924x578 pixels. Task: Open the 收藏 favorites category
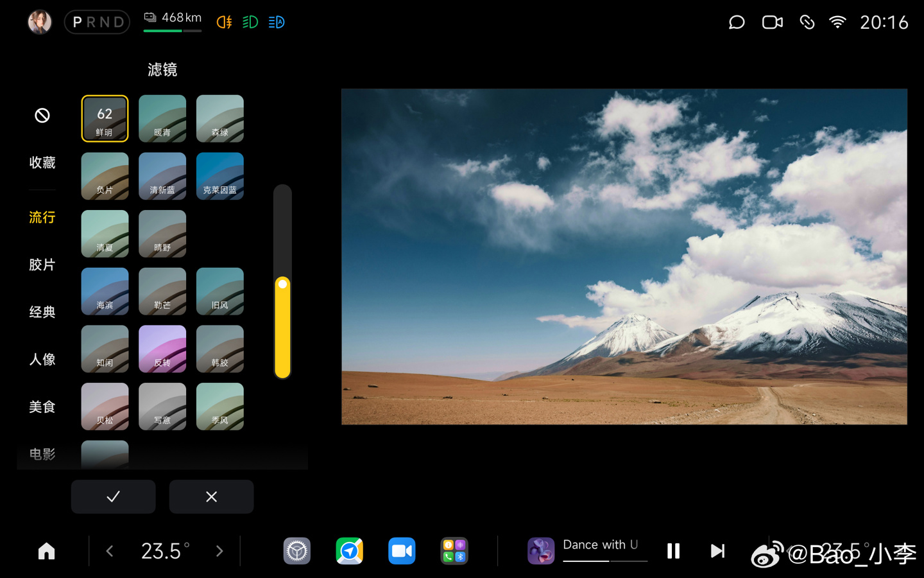tap(42, 163)
